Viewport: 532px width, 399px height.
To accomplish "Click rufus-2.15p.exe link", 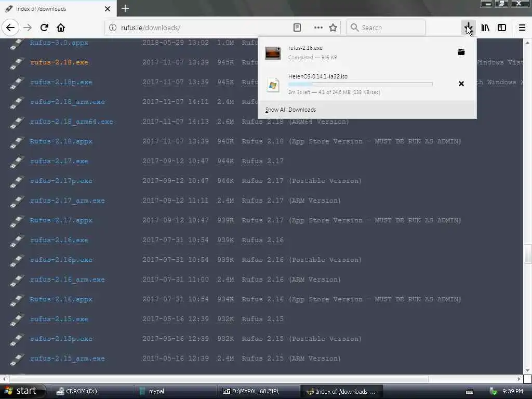I will tap(61, 339).
